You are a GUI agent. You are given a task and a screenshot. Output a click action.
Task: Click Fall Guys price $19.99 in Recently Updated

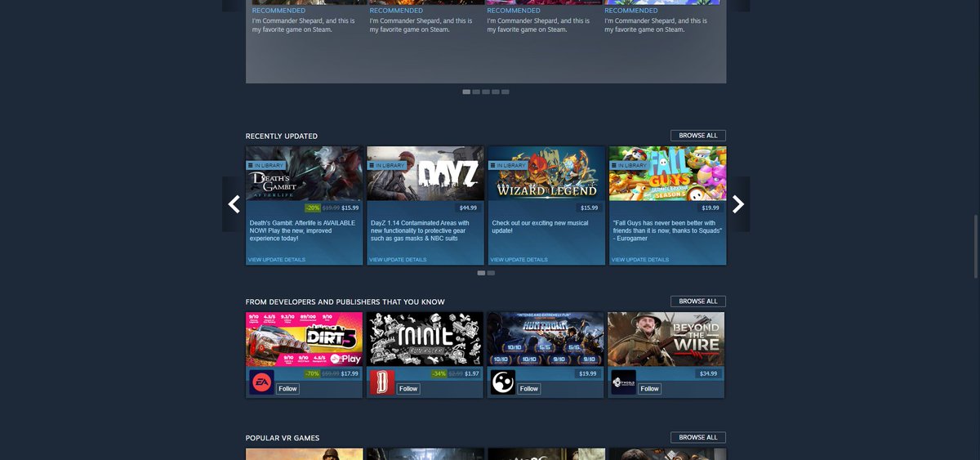pyautogui.click(x=710, y=208)
